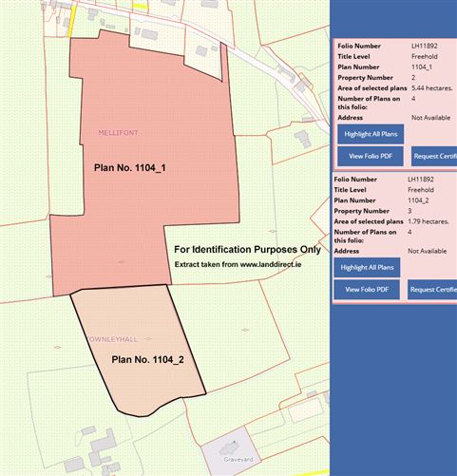Click the 5.44 hectares area value
This screenshot has height=476, width=457.
point(432,88)
